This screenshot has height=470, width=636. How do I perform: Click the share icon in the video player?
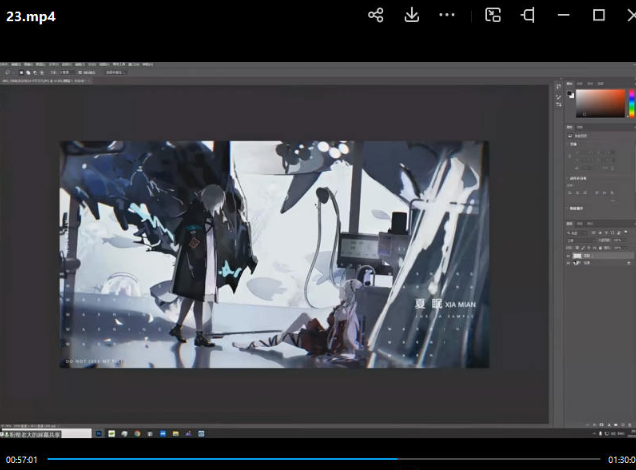pos(376,15)
